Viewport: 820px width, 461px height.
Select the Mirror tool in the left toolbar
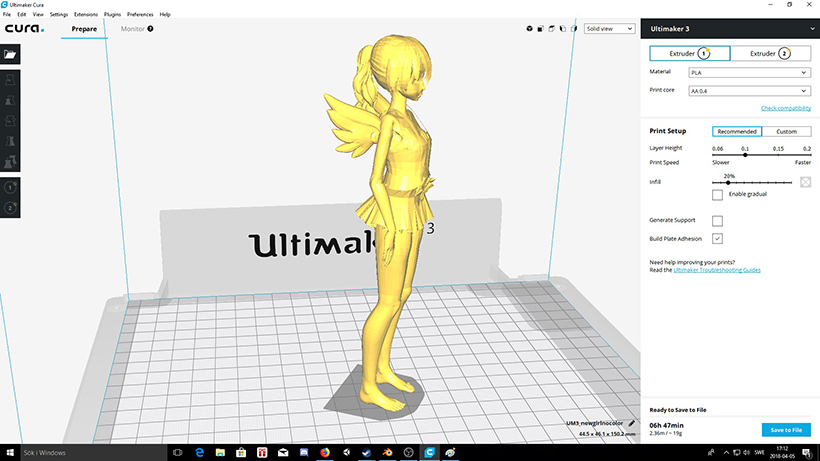click(x=10, y=141)
